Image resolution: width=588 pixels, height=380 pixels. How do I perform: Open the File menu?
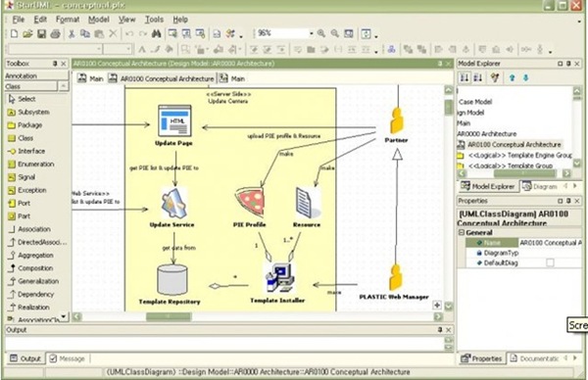pyautogui.click(x=18, y=20)
